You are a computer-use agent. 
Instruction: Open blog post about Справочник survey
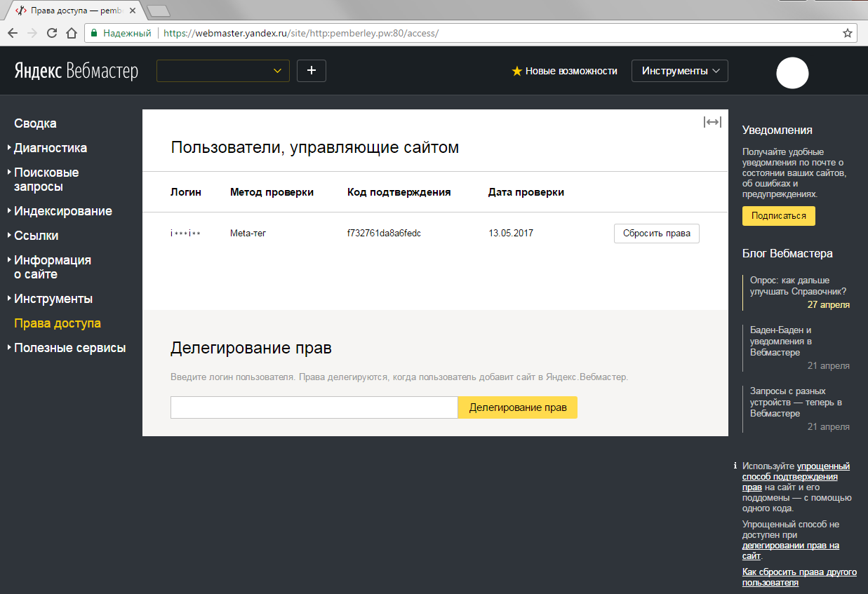coord(799,285)
